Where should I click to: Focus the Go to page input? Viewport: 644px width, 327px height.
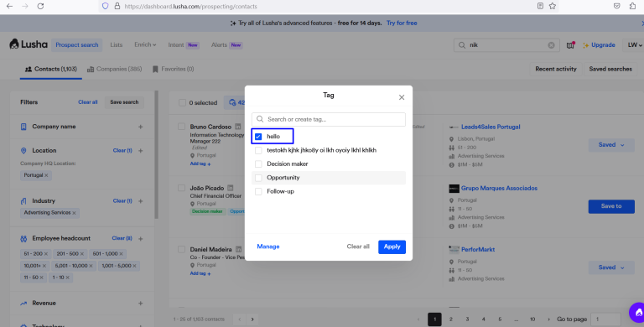click(x=605, y=319)
